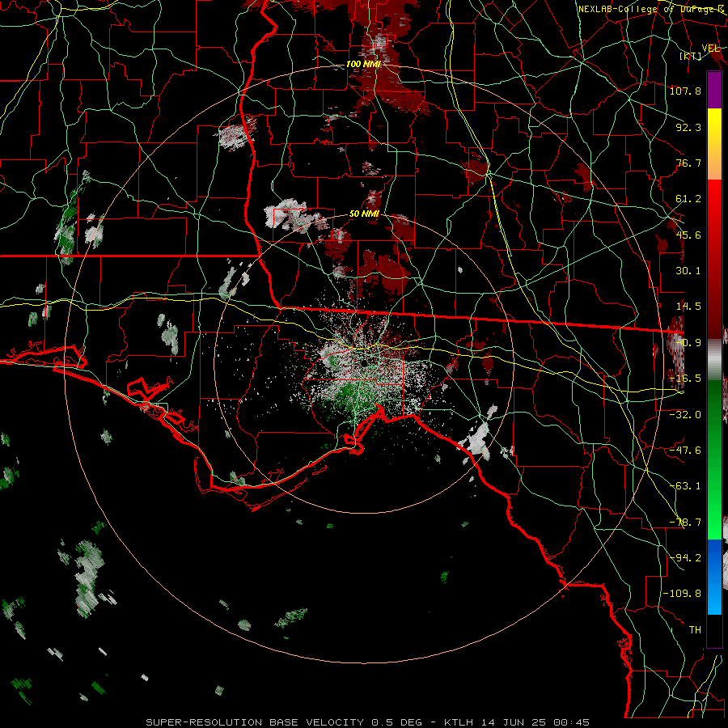
Task: Click the 14.5 velocity scale value
Action: click(688, 307)
